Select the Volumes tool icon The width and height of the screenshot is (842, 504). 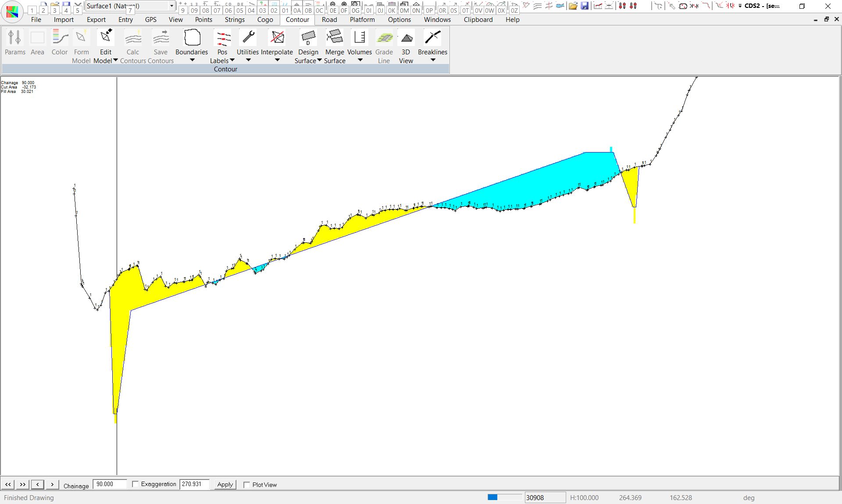coord(360,38)
